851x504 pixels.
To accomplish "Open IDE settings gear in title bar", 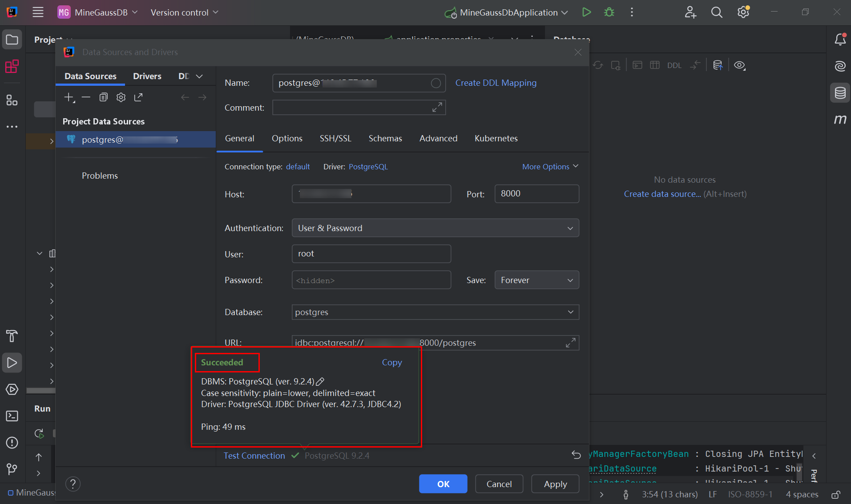I will point(743,12).
